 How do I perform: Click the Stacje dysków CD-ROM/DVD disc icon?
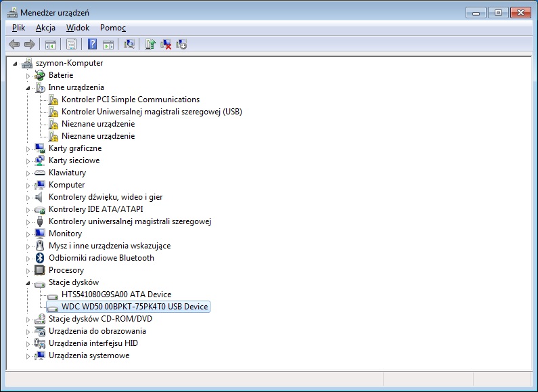click(40, 319)
